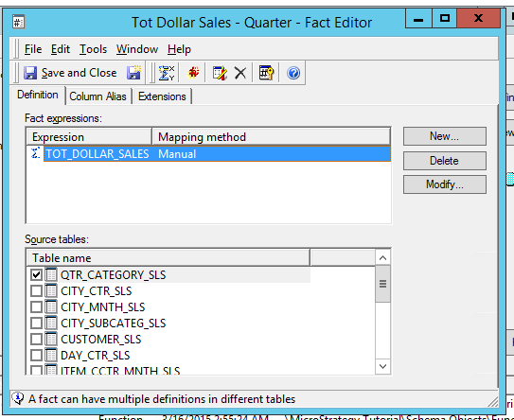
Task: Click the New... button
Action: pyautogui.click(x=445, y=136)
